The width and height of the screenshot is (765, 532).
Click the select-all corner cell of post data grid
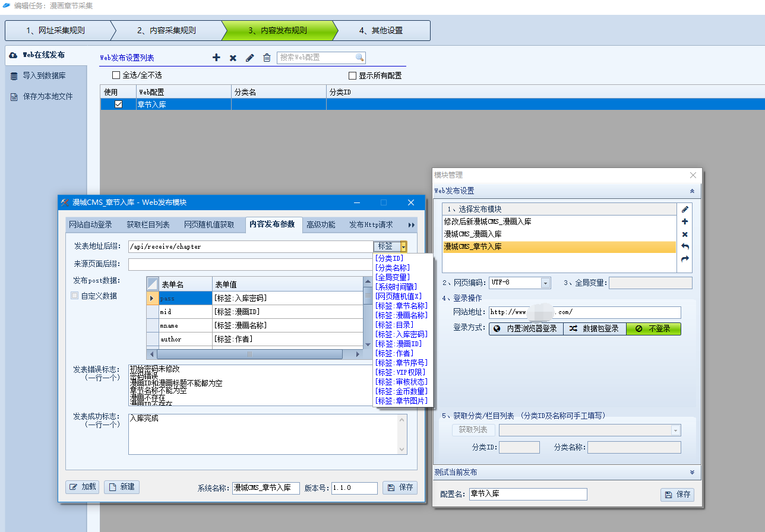coord(153,284)
